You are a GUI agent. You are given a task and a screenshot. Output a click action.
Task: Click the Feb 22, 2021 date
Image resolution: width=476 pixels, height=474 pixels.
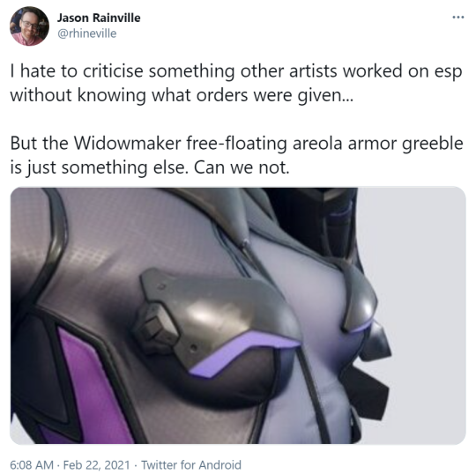pos(97,464)
